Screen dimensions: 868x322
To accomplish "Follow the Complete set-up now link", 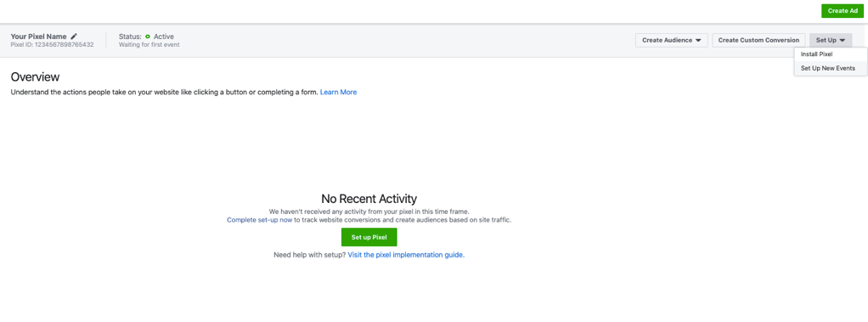I will (x=260, y=219).
